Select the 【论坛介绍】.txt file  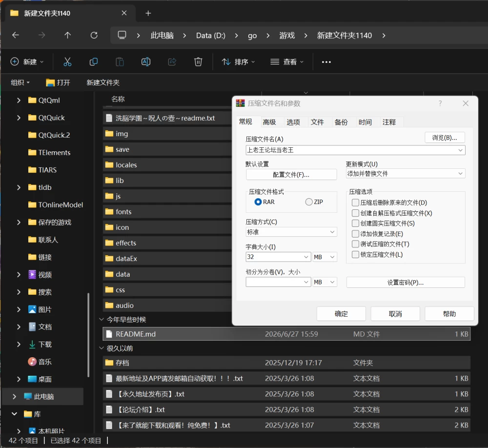click(286, 409)
